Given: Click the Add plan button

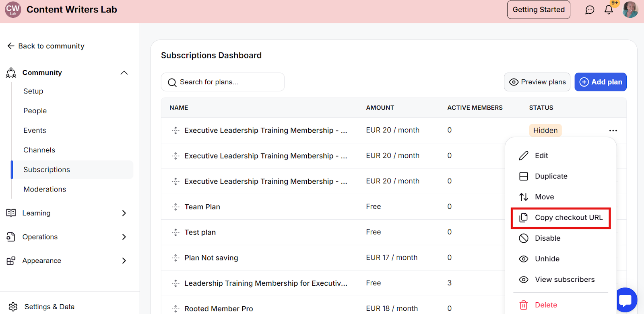Looking at the screenshot, I should click(x=600, y=82).
